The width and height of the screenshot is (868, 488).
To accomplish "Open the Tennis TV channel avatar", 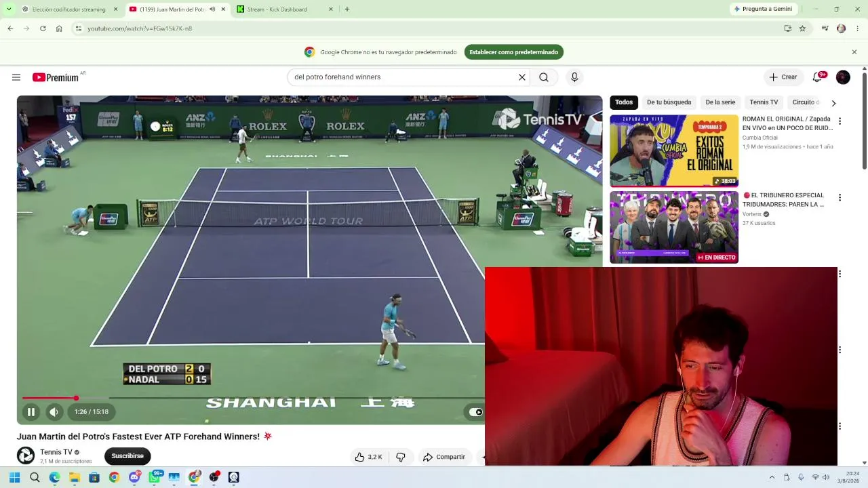I will click(26, 455).
